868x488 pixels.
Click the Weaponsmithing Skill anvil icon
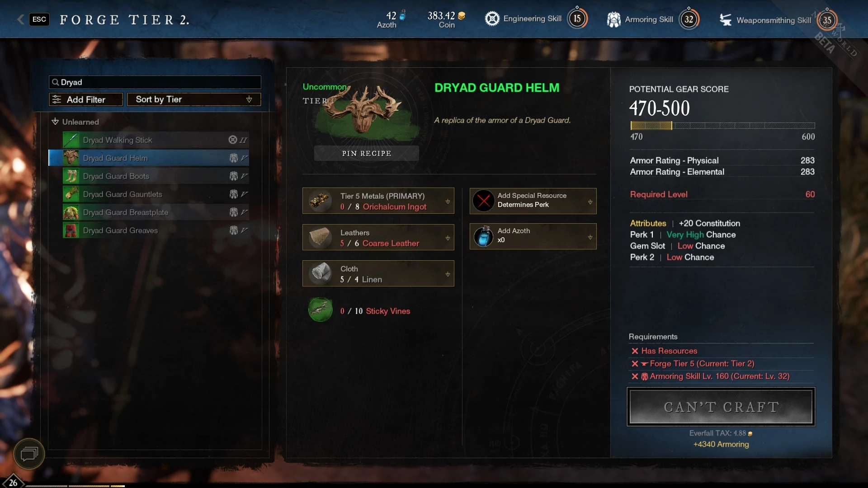point(726,20)
